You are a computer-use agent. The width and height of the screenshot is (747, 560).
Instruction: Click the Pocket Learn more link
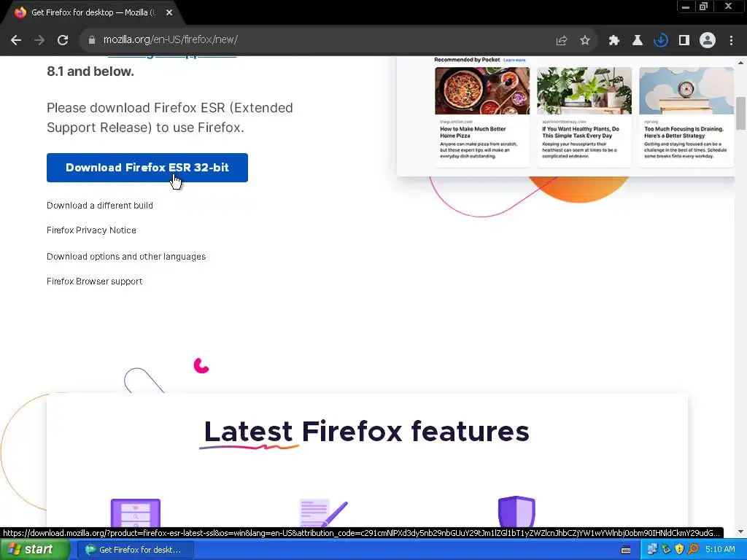click(514, 60)
